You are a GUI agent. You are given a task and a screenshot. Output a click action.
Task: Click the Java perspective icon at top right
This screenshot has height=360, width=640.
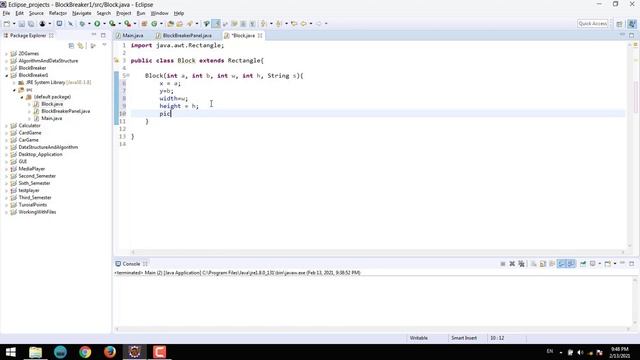coord(632,24)
